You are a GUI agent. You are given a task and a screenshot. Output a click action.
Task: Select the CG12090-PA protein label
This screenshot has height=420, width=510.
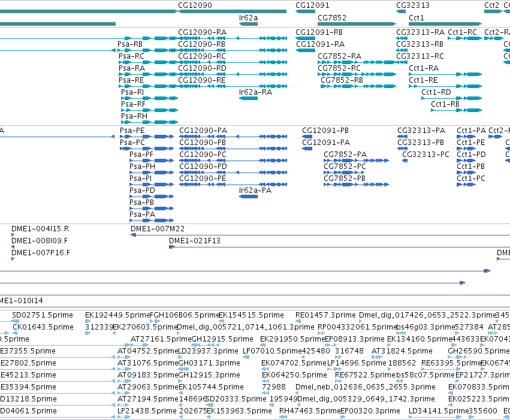tap(203, 131)
